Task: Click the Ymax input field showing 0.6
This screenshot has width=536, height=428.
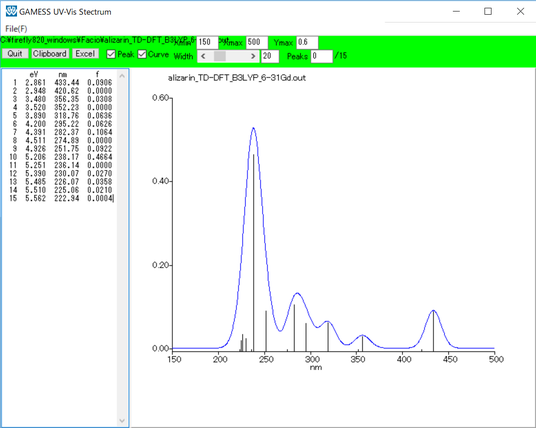Action: 307,43
